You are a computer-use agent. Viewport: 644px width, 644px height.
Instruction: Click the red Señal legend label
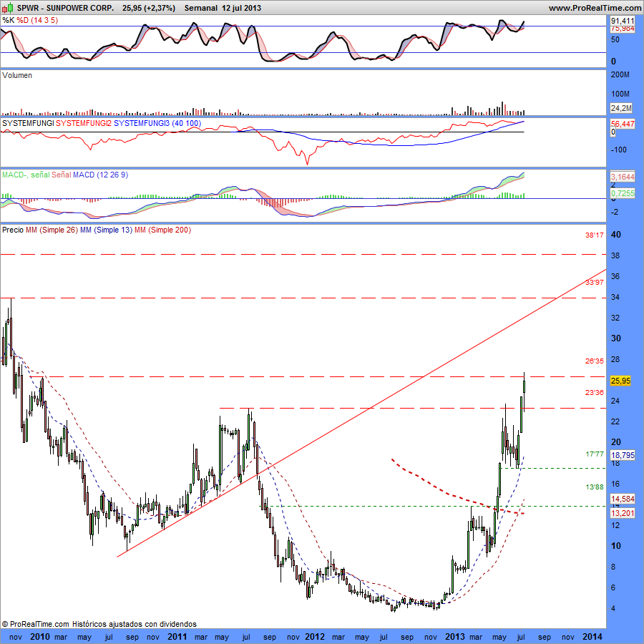62,175
